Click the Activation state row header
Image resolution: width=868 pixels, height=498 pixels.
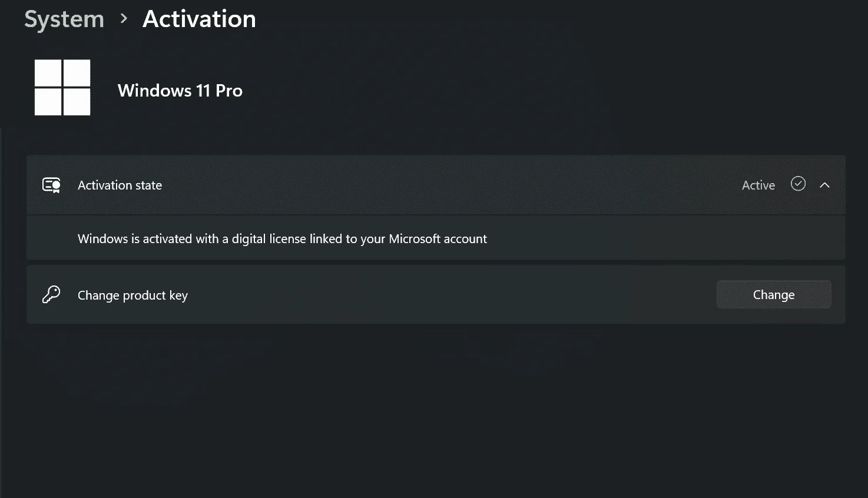pos(436,185)
